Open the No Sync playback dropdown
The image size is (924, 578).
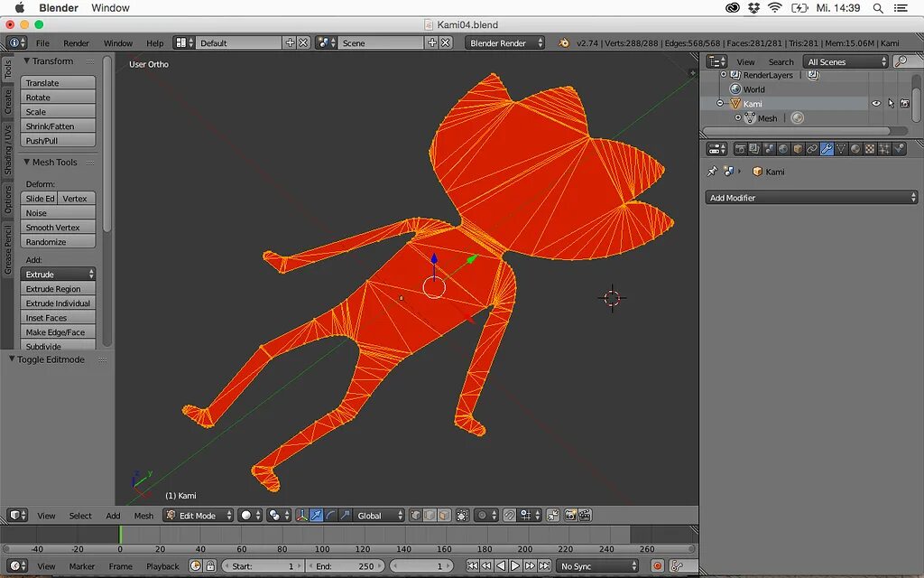tap(597, 566)
